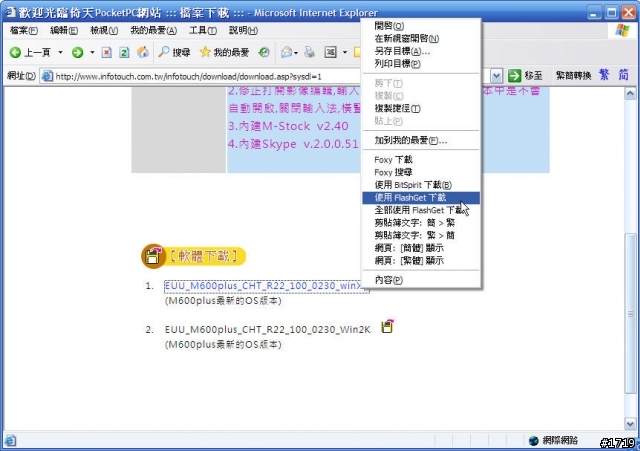Open the 檢視(V) menu
Viewport: 640px width, 451px height.
point(104,30)
